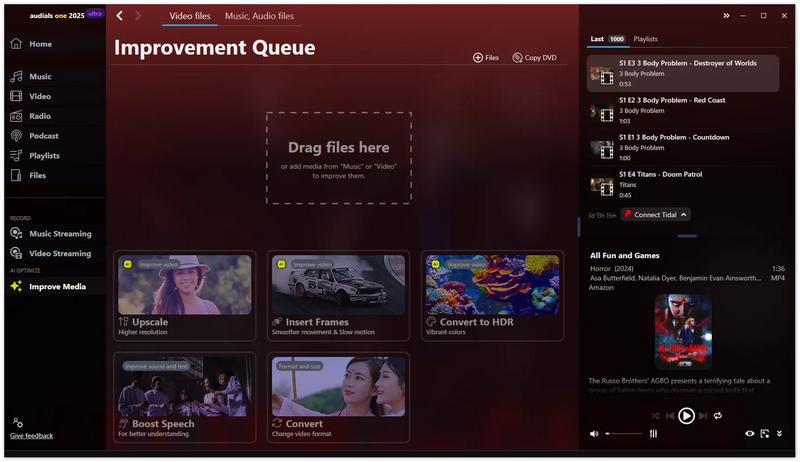Select Video Streaming recorder
The height and width of the screenshot is (462, 800).
pos(59,254)
